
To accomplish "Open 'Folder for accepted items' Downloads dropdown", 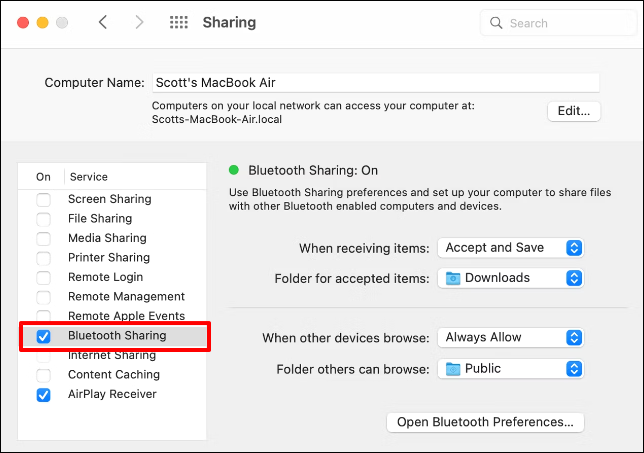I will click(x=510, y=278).
